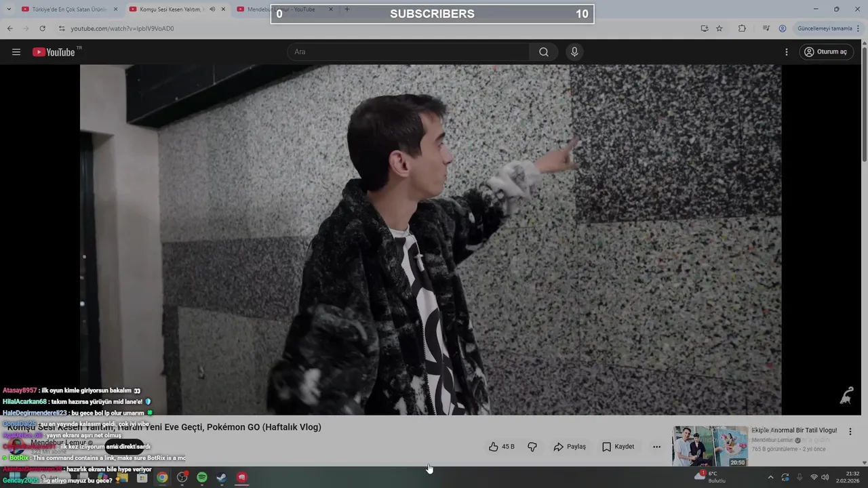Open the media controls icon in toolbar
This screenshot has width=868, height=488.
point(766,28)
